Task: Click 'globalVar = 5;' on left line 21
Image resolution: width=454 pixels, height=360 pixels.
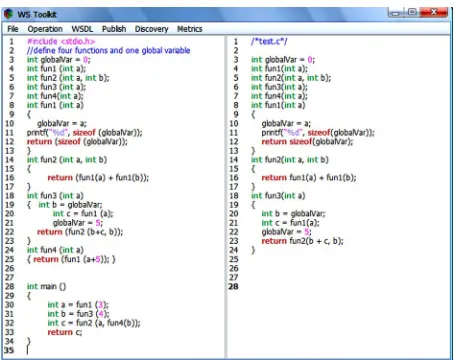Action: [x=78, y=223]
